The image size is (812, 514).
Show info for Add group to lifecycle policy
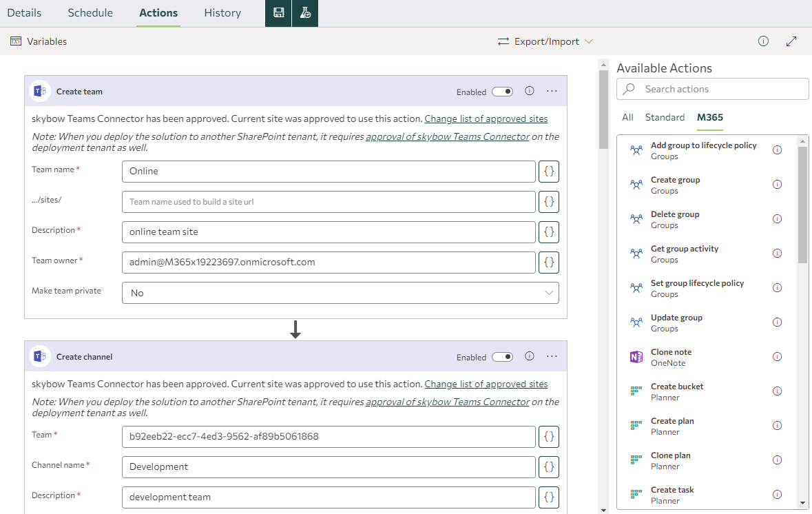pyautogui.click(x=778, y=150)
